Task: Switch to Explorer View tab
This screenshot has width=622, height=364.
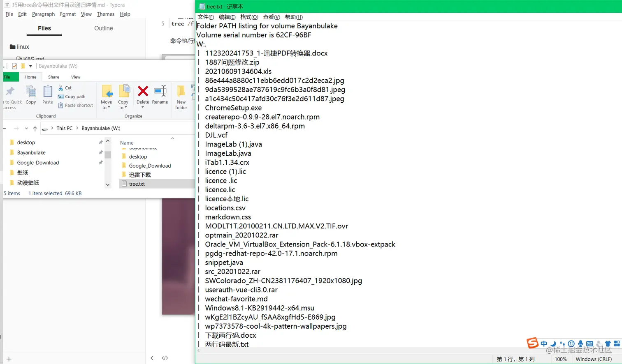Action: point(76,77)
